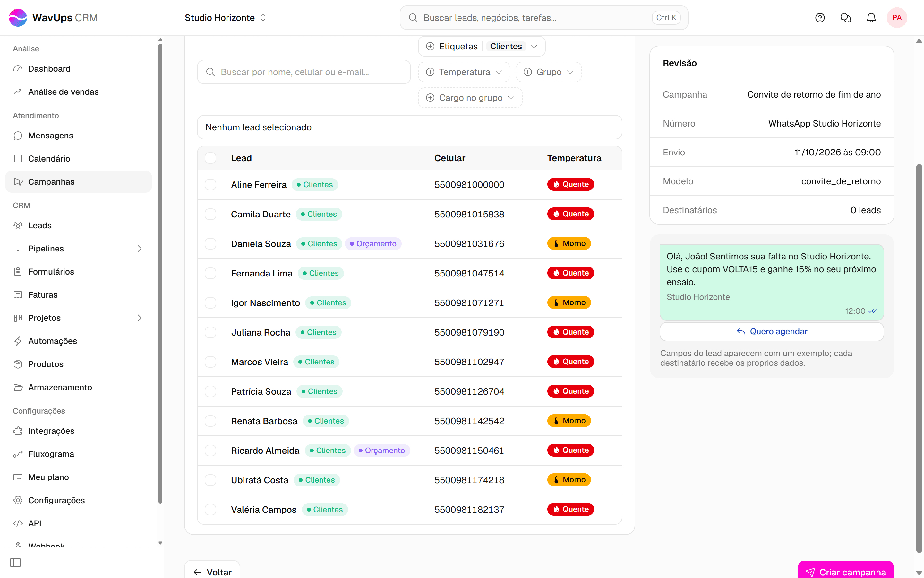The height and width of the screenshot is (578, 924).
Task: Open the PA user avatar
Action: [x=897, y=18]
